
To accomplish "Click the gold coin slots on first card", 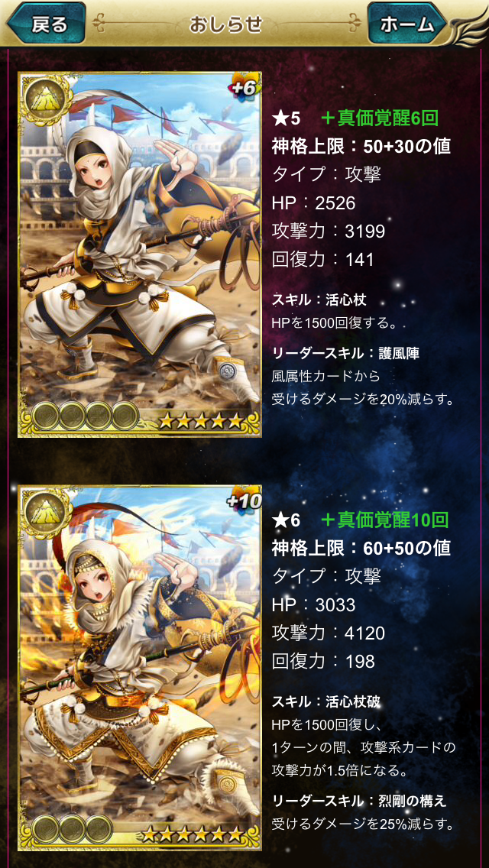I will pos(86,416).
